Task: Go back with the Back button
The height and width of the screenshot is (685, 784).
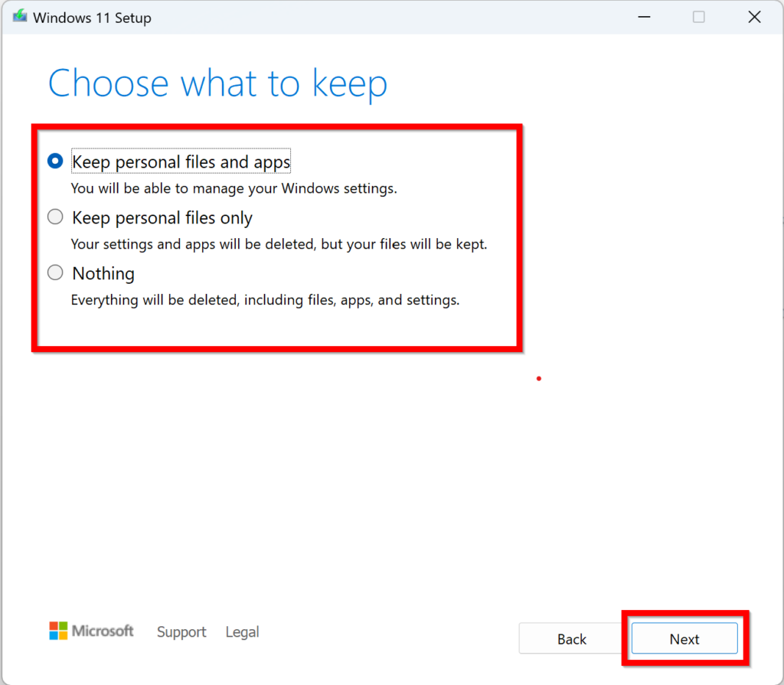Action: tap(571, 639)
